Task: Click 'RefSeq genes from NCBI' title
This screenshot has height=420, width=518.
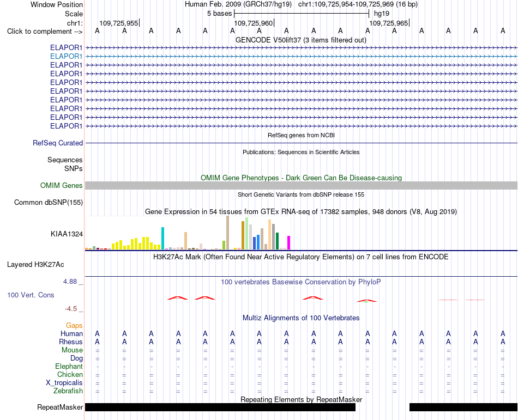Action: [302, 135]
